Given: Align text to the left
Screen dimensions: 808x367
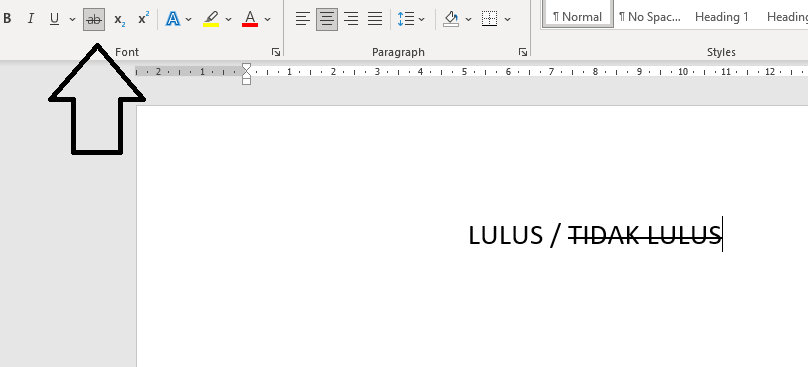Looking at the screenshot, I should [303, 20].
